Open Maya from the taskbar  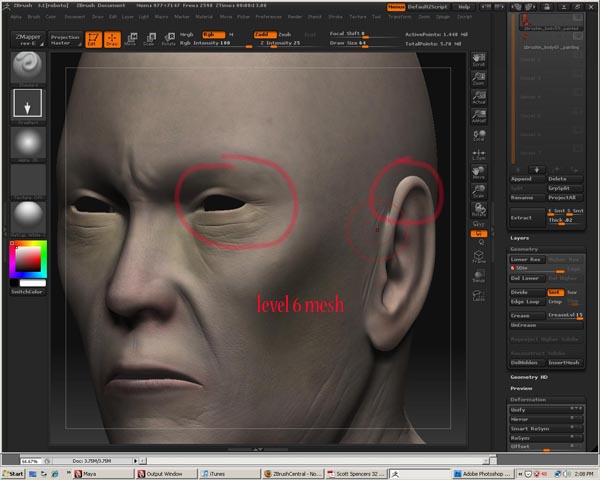[x=103, y=474]
